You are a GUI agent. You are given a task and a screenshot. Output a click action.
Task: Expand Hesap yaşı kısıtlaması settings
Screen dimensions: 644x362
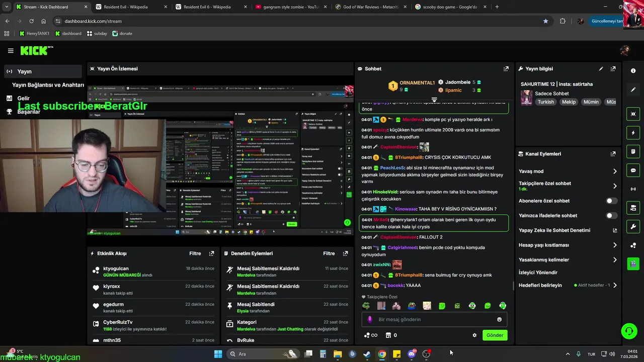615,245
